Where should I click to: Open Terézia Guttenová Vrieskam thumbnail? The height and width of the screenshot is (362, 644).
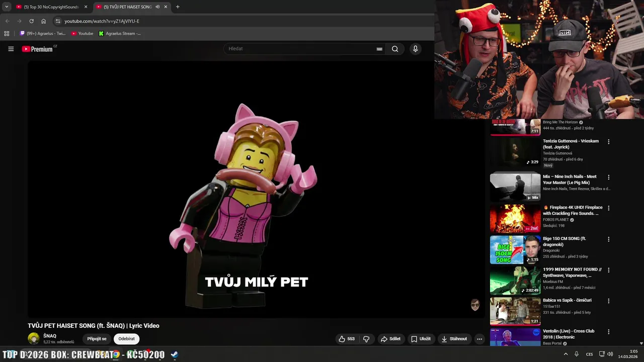pyautogui.click(x=515, y=153)
